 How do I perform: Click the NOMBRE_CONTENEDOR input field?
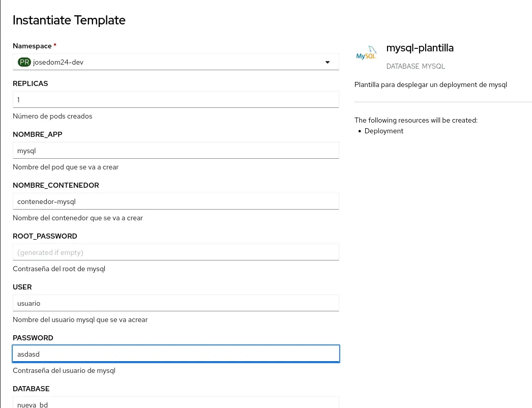click(175, 201)
